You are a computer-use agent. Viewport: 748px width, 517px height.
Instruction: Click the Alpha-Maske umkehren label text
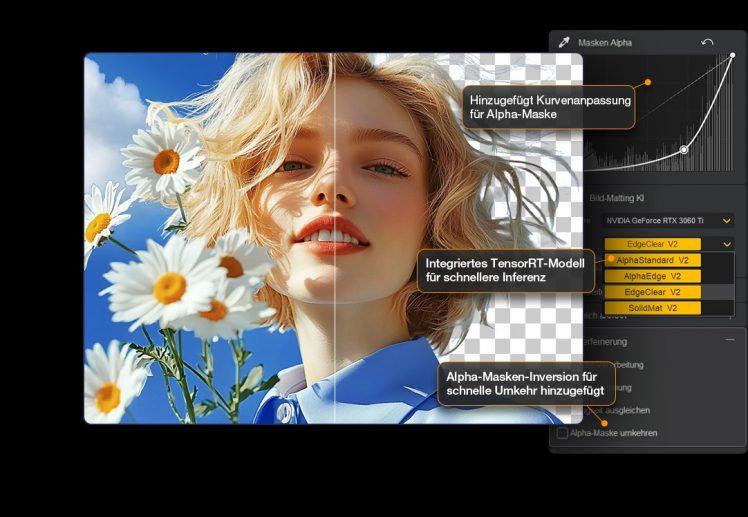click(x=614, y=433)
